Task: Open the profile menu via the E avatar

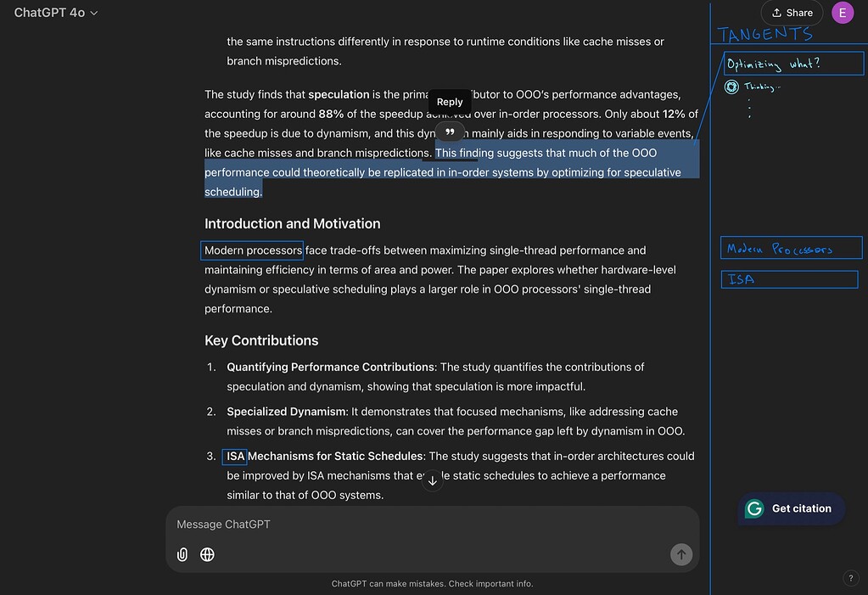Action: click(842, 13)
